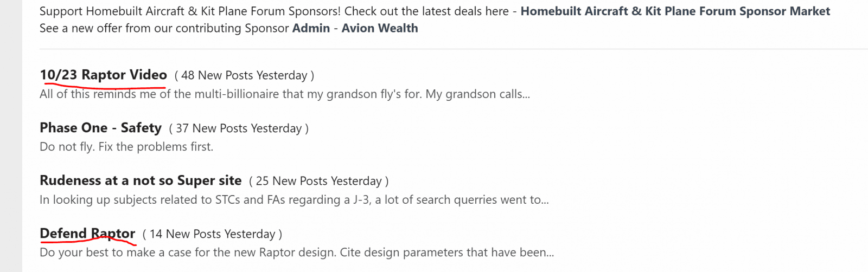Click the 37 New Posts Yesterday count

tap(239, 128)
